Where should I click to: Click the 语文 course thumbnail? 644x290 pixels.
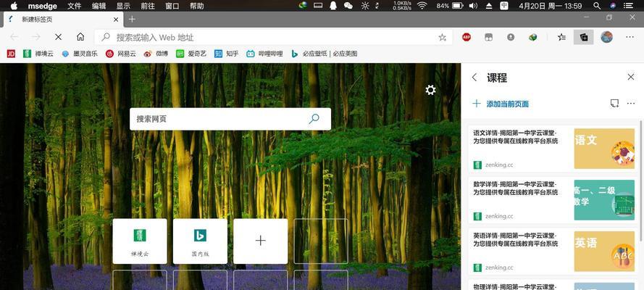click(604, 149)
